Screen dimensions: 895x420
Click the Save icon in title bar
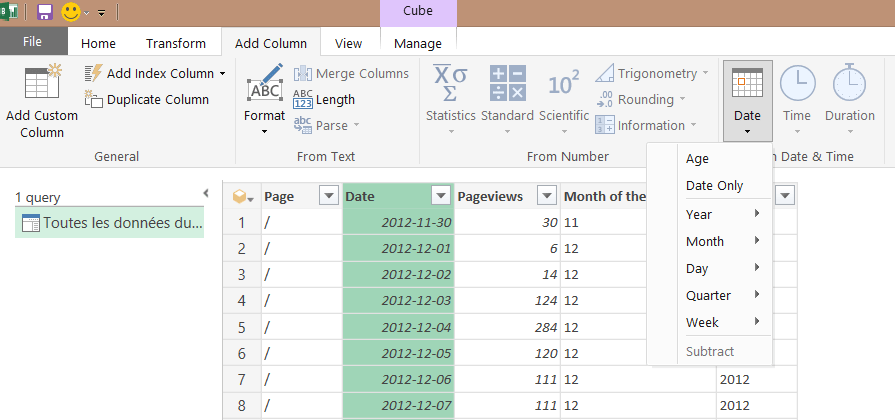(x=45, y=12)
